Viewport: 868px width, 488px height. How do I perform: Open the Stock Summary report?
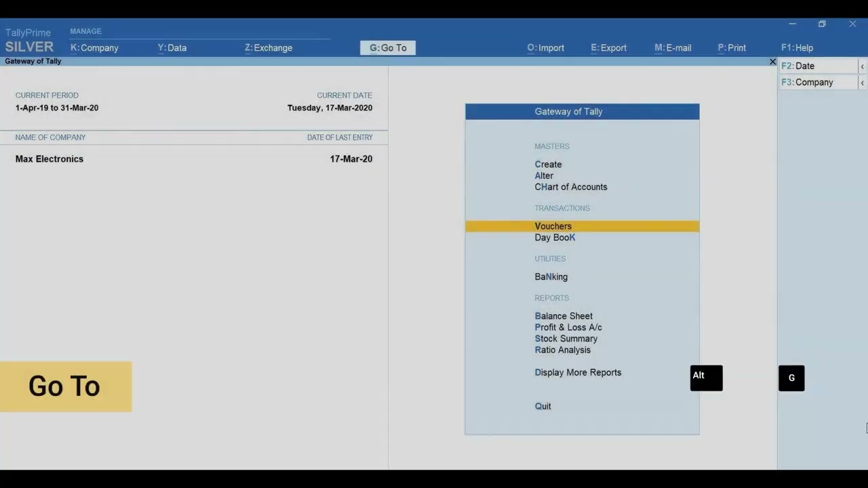pyautogui.click(x=566, y=339)
